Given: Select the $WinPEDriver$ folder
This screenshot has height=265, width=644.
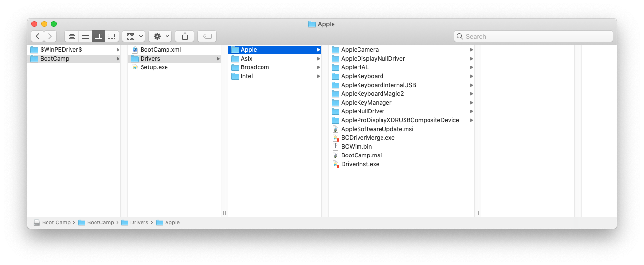Looking at the screenshot, I should 74,50.
